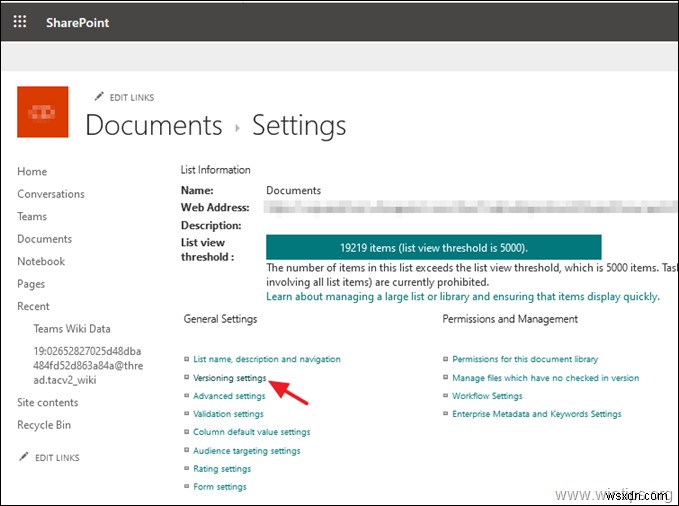The height and width of the screenshot is (506, 679).
Task: Click the bottom EDIT LINKS text
Action: 57,458
